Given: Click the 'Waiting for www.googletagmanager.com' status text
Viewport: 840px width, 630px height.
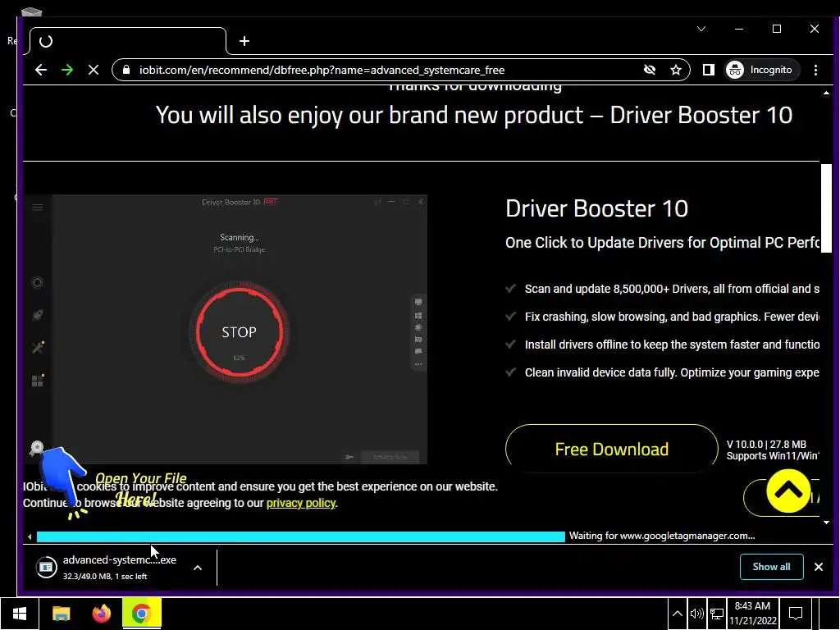Looking at the screenshot, I should pyautogui.click(x=662, y=536).
